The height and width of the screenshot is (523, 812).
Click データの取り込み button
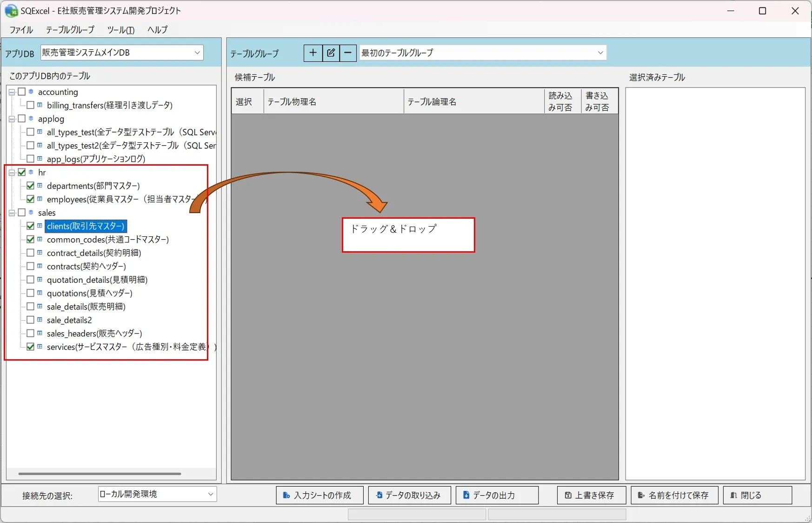pyautogui.click(x=410, y=495)
